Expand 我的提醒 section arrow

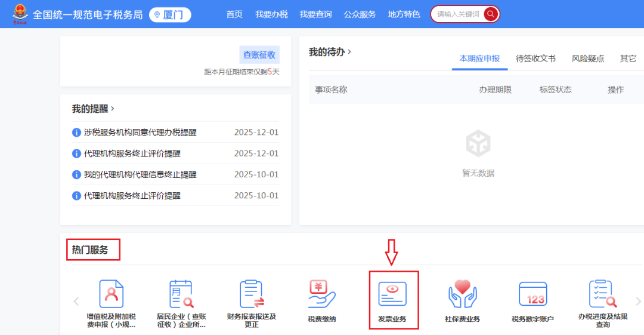[x=112, y=109]
